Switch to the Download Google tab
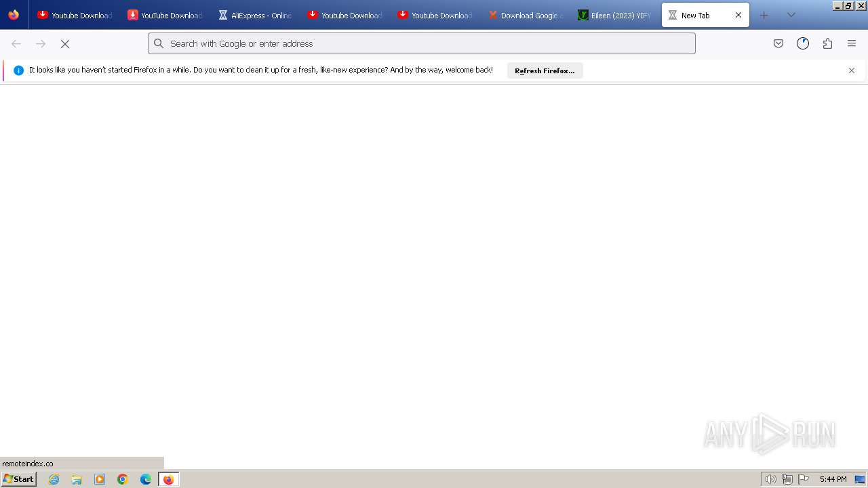The height and width of the screenshot is (488, 868). (525, 15)
